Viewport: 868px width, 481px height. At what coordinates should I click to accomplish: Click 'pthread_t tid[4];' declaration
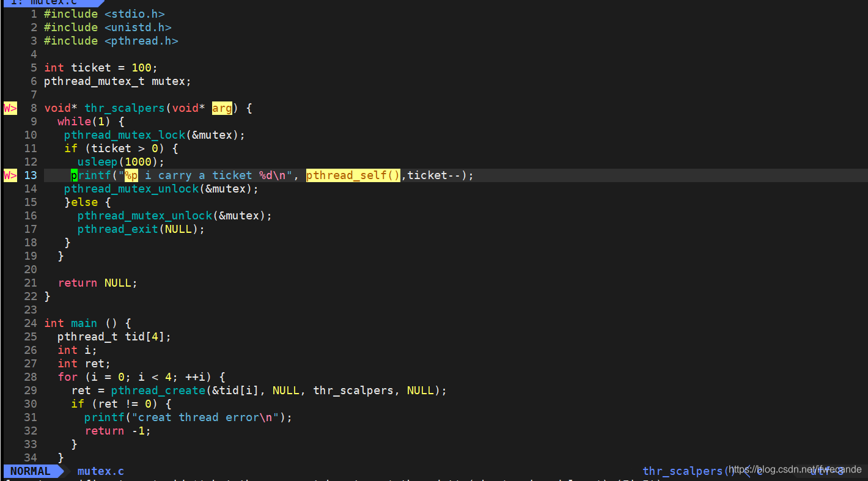pyautogui.click(x=114, y=337)
